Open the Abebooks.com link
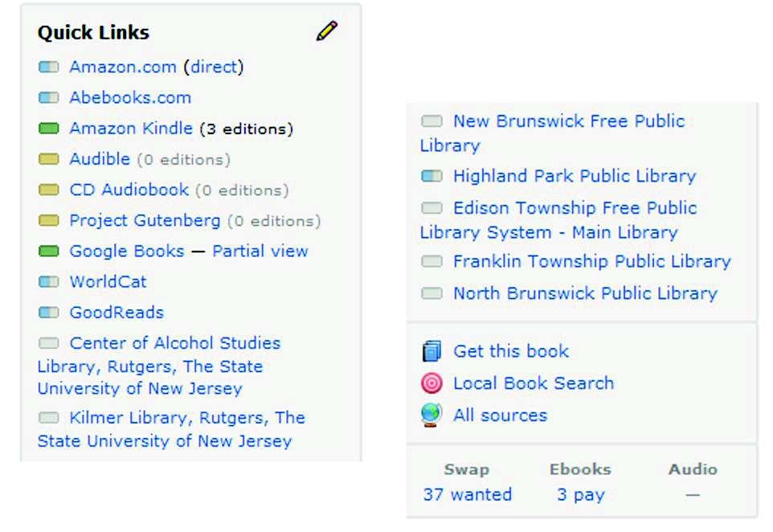Image resolution: width=773 pixels, height=532 pixels. 130,97
